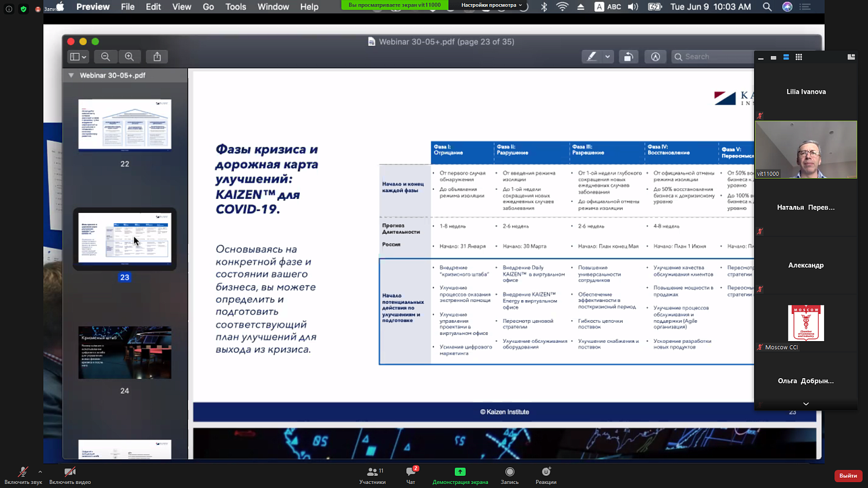Click the Bluetooth icon in menu bar

[544, 7]
